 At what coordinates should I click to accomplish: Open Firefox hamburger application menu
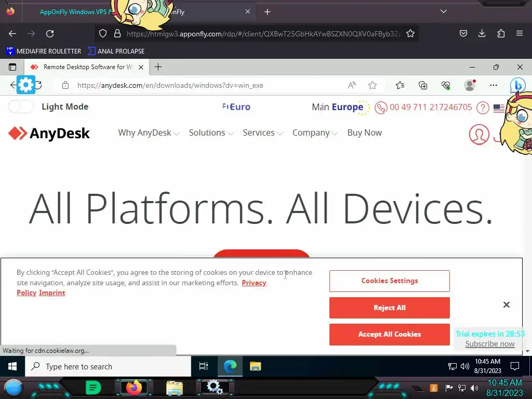519,33
